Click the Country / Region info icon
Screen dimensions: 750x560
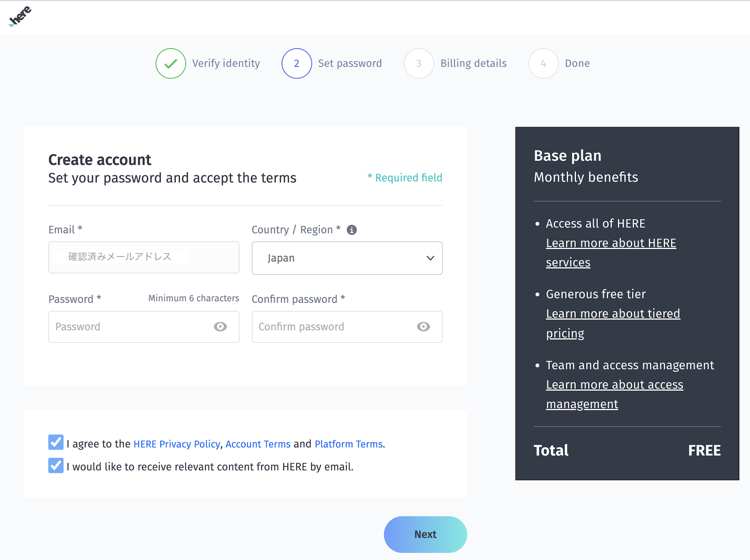click(x=352, y=230)
